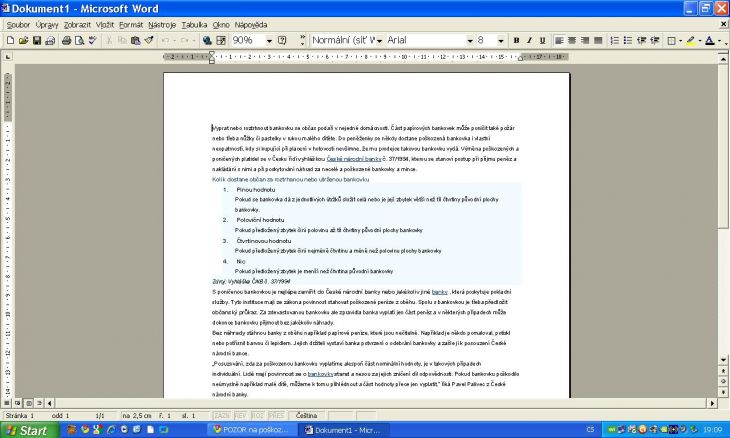Open the Zobrazit menu
This screenshot has height=438, width=730.
tap(77, 25)
